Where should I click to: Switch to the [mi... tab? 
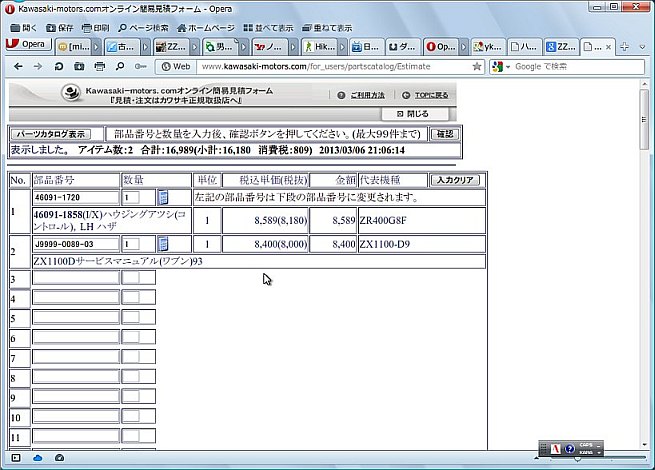click(x=74, y=47)
